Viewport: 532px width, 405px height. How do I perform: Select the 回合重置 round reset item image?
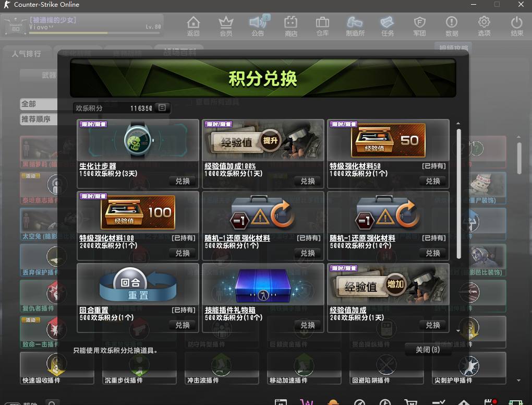138,284
